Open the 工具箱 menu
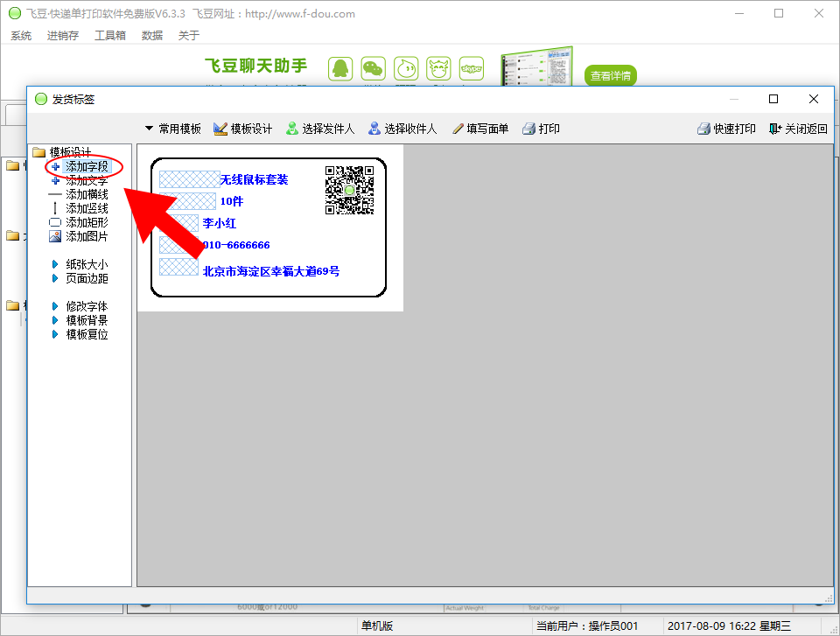This screenshot has width=840, height=636. [x=110, y=35]
